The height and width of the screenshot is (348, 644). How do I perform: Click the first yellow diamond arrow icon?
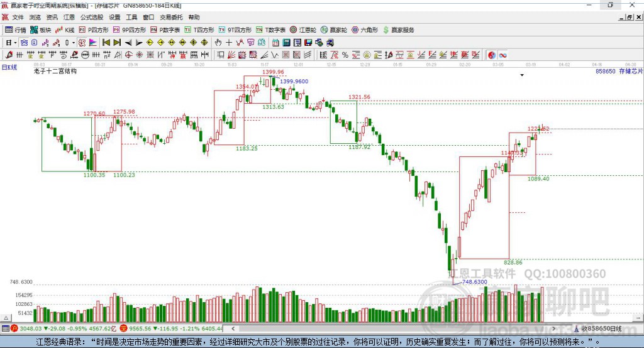pyautogui.click(x=150, y=43)
